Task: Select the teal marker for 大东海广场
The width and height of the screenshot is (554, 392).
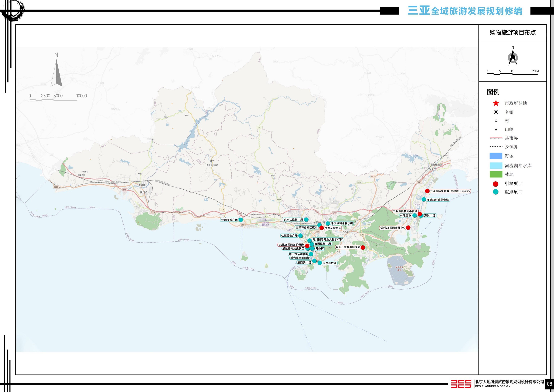Action: (x=319, y=263)
